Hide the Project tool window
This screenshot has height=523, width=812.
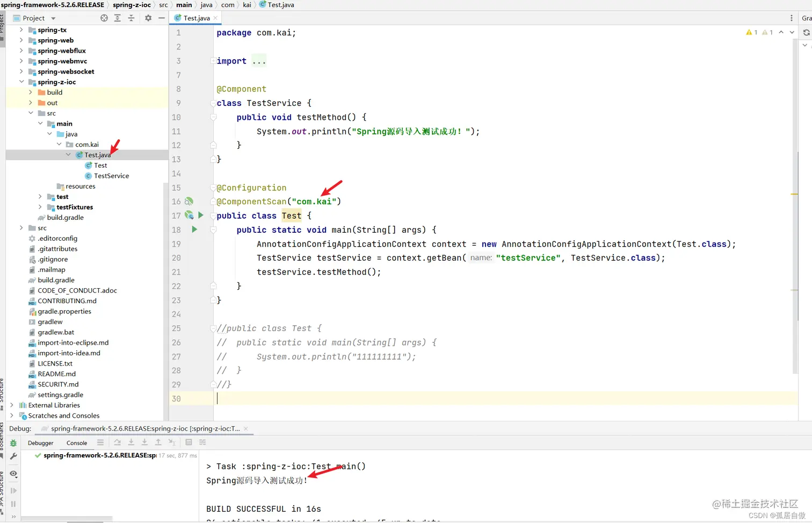point(162,18)
